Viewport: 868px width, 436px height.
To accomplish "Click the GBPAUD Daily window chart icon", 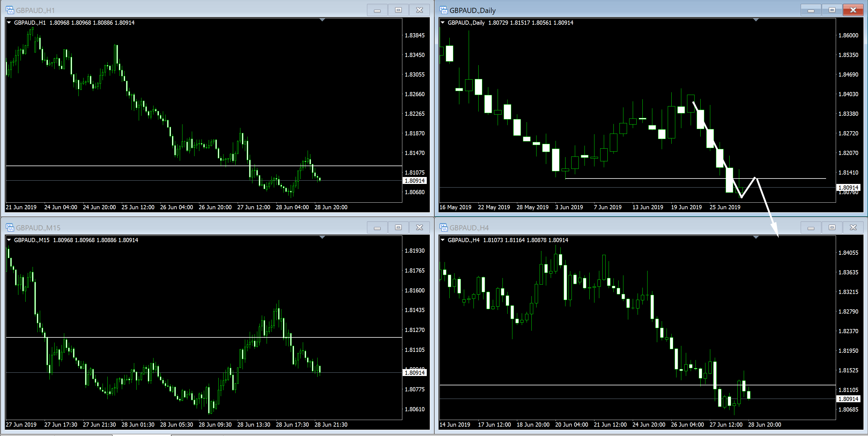I will pyautogui.click(x=443, y=10).
